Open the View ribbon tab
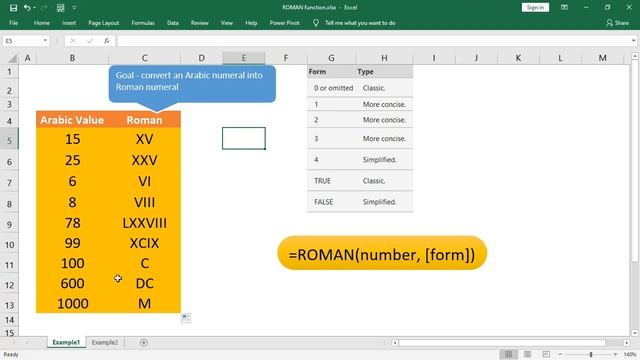This screenshot has width=640, height=360. (227, 23)
